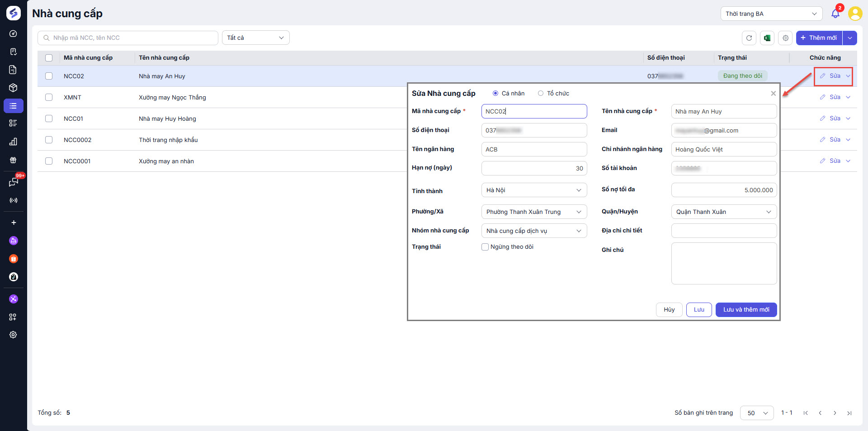Click the Ghi chú text area
Screen dimensions: 868x431
[x=724, y=263]
